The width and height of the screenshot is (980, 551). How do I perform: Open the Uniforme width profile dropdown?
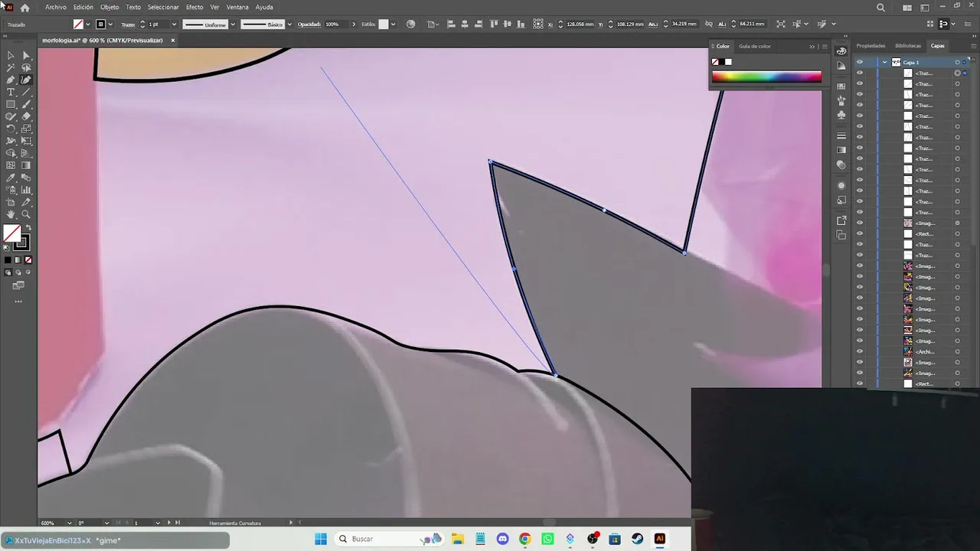[x=232, y=24]
